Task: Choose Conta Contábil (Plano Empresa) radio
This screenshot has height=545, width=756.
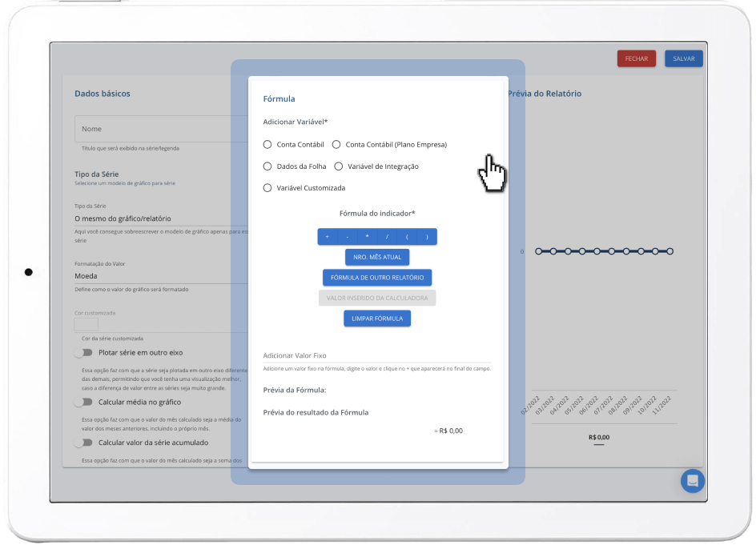Action: 336,145
